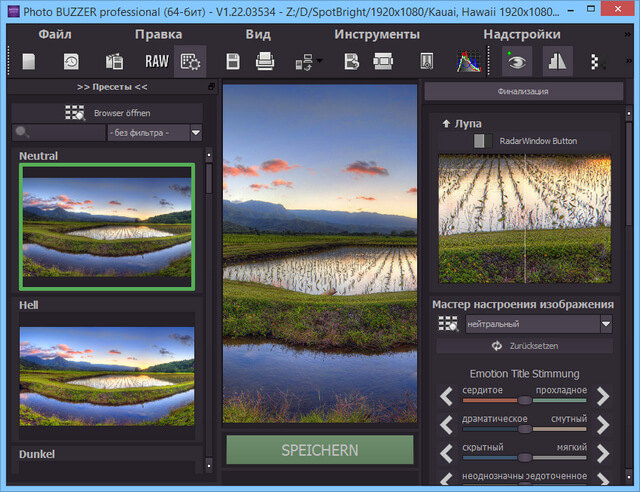The width and height of the screenshot is (640, 492).
Task: Click the floppy disk save icon
Action: point(232,62)
